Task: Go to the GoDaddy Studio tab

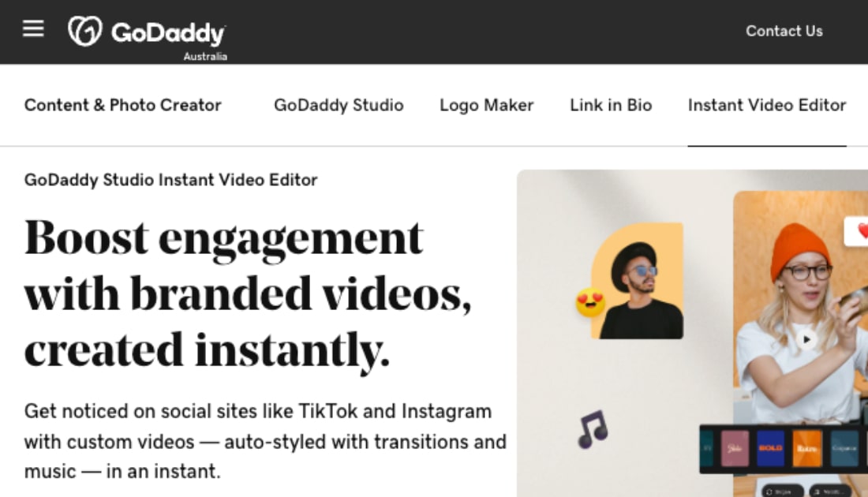Action: 339,105
